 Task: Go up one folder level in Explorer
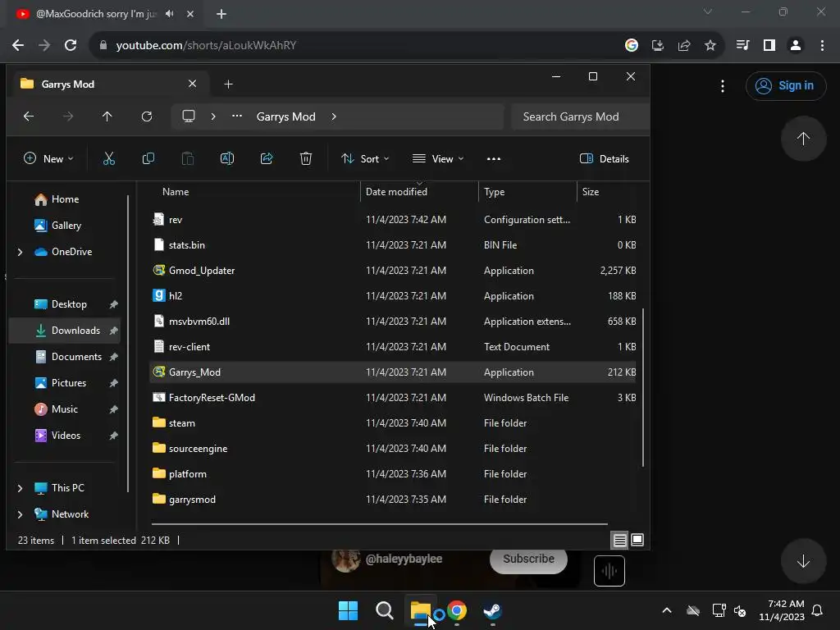coord(107,116)
